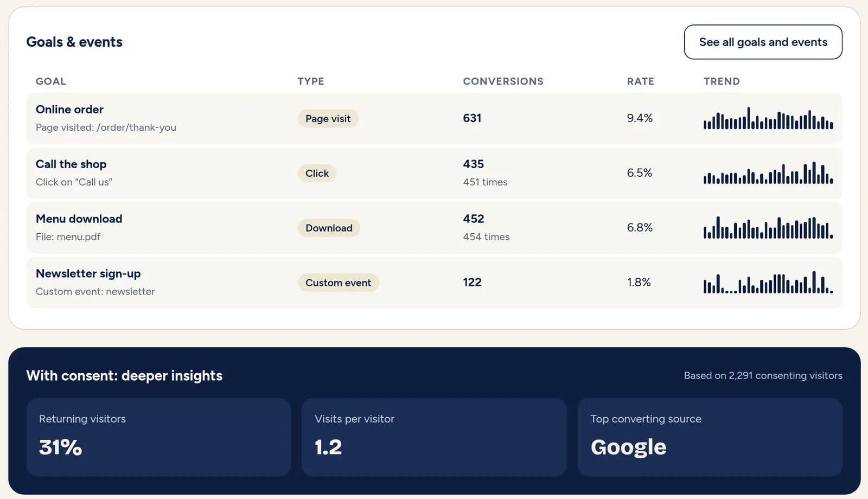Click the 631 conversions value
Viewport: 868px width, 499px height.
click(472, 118)
